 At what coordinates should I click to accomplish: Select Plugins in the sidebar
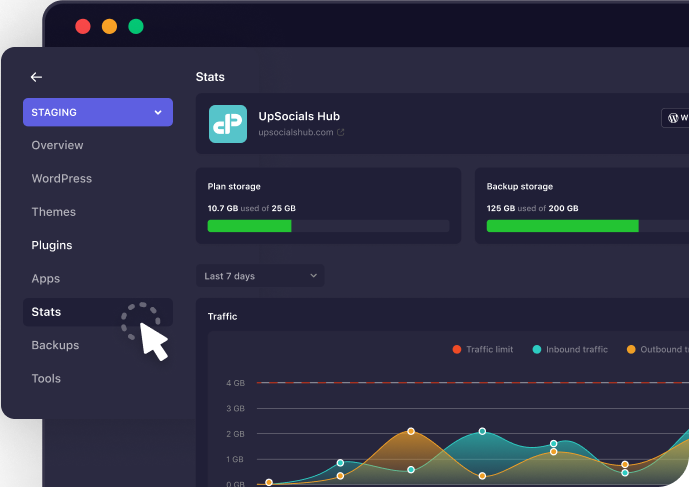[x=52, y=245]
